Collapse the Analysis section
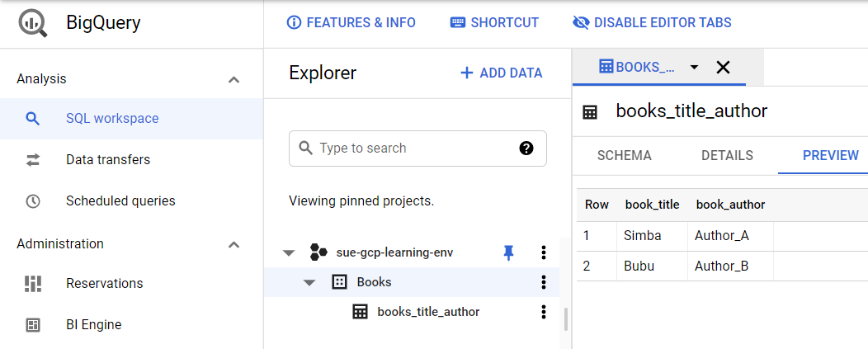The image size is (868, 349). 234,79
